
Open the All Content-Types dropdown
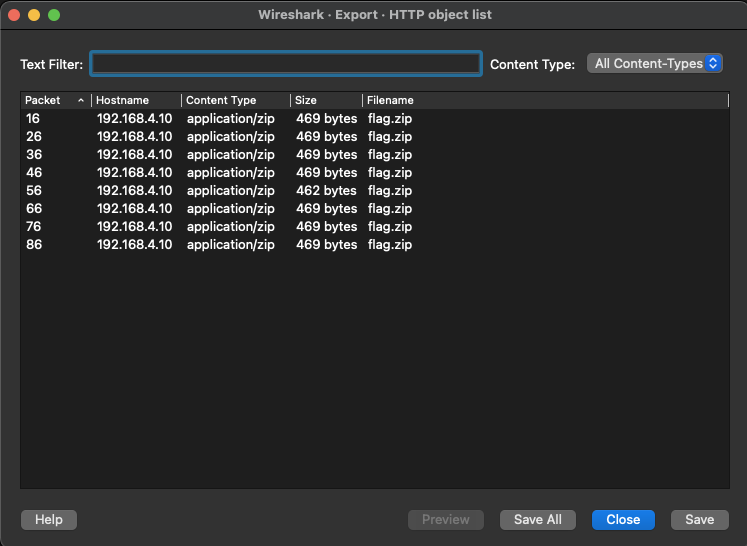pyautogui.click(x=655, y=63)
